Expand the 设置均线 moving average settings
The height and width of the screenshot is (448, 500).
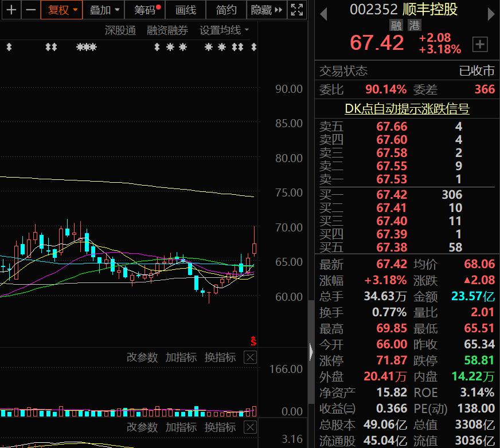(x=220, y=30)
